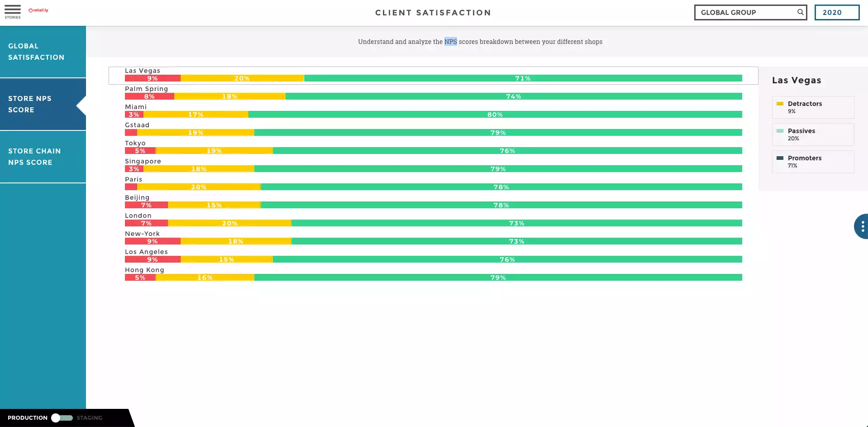Click the Promoters legend icon
This screenshot has height=427, width=868.
click(x=780, y=158)
